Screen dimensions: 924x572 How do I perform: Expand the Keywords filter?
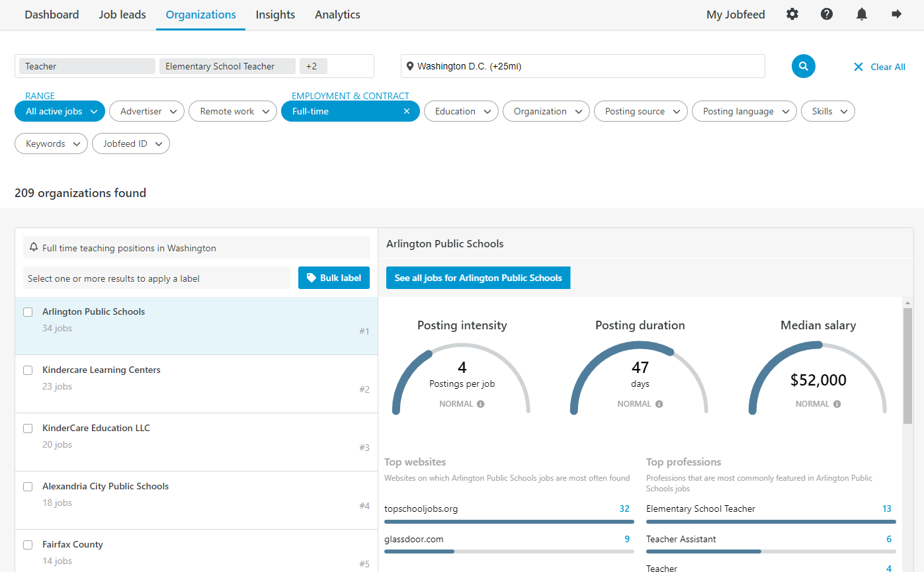point(51,143)
